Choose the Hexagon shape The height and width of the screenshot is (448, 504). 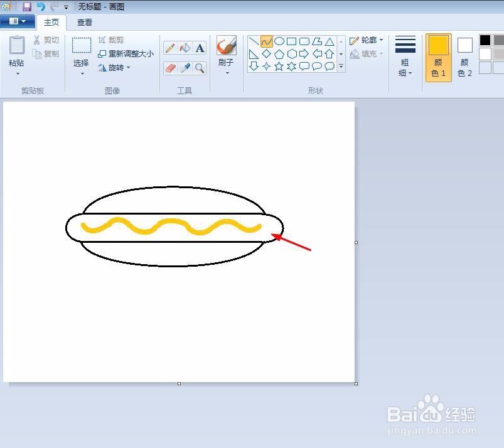[x=291, y=54]
